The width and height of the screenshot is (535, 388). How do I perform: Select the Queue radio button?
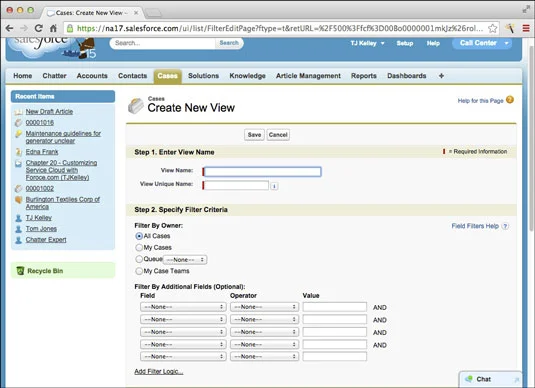point(139,259)
